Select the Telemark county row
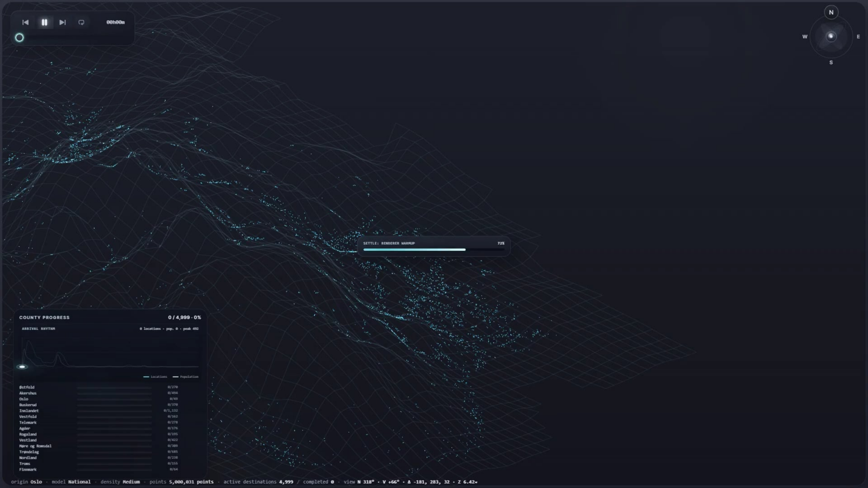 pos(98,422)
